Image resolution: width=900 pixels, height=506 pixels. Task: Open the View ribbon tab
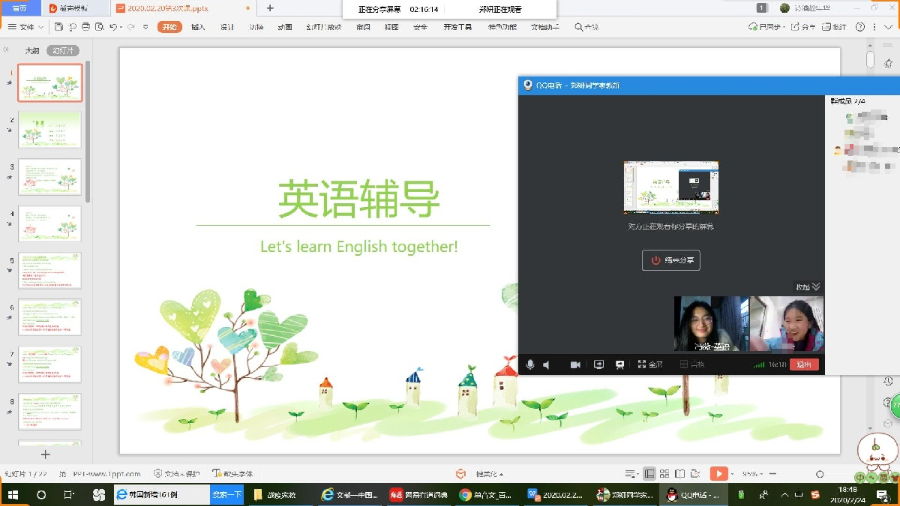point(391,27)
